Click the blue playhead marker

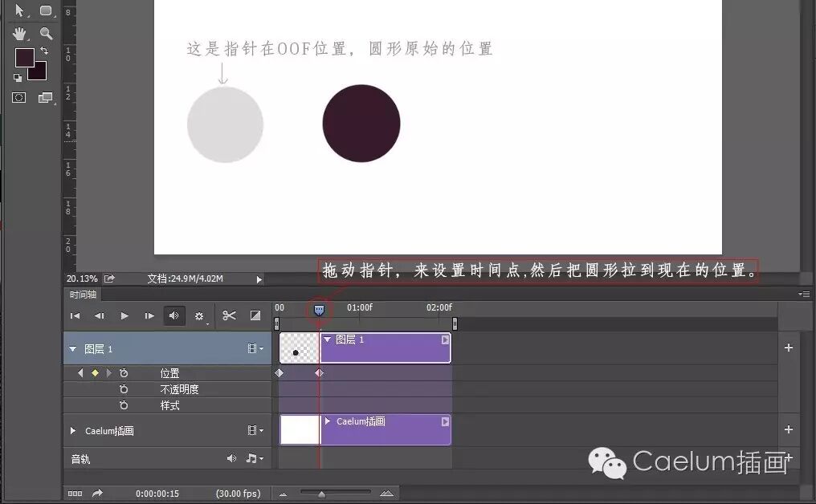(x=319, y=310)
